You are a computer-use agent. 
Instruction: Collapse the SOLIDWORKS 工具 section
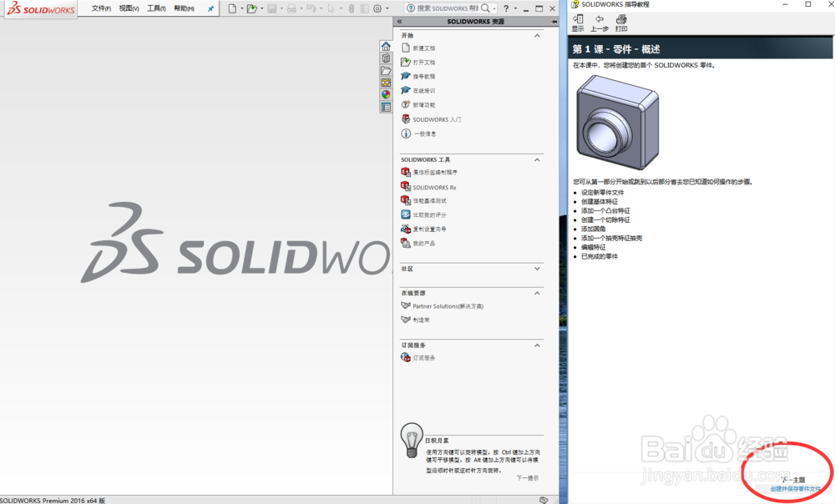click(x=537, y=159)
